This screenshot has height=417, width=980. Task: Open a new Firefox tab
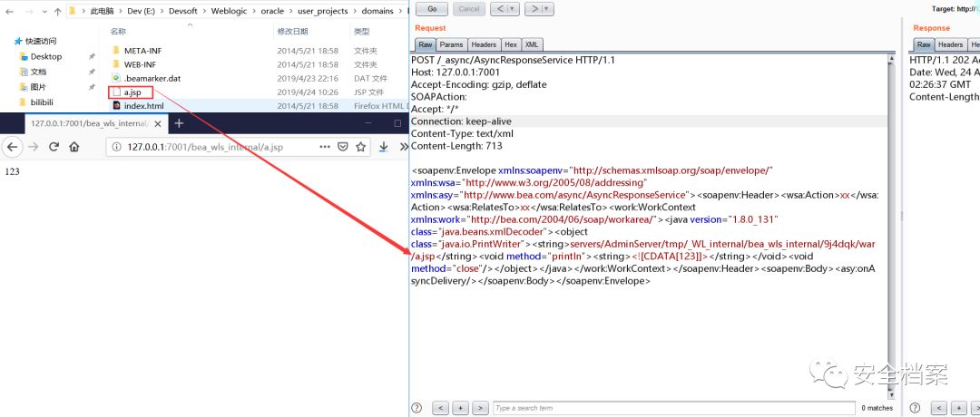(179, 123)
